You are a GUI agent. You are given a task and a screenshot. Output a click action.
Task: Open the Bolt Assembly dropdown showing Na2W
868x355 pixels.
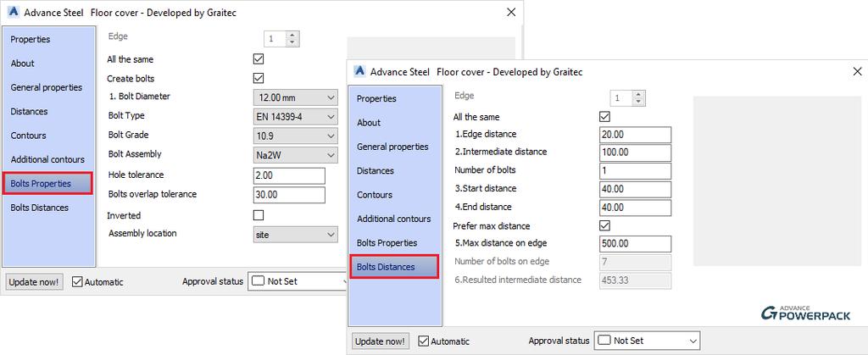(x=296, y=155)
